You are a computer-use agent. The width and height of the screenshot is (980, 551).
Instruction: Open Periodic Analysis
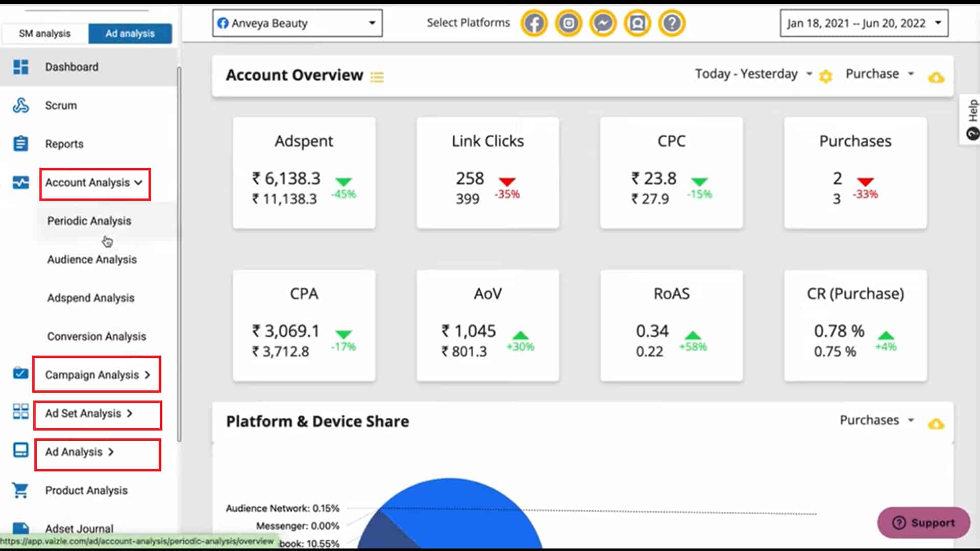89,221
